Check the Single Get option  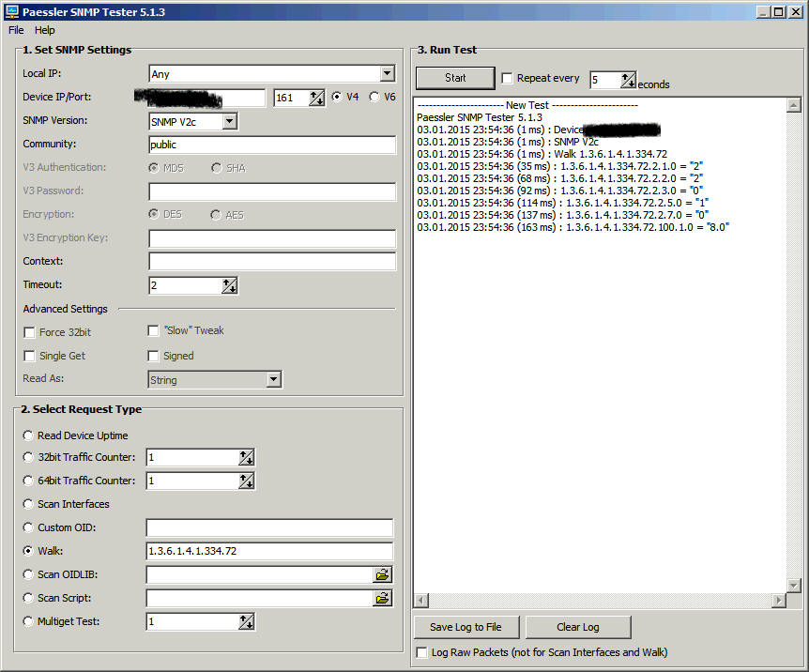click(x=29, y=356)
